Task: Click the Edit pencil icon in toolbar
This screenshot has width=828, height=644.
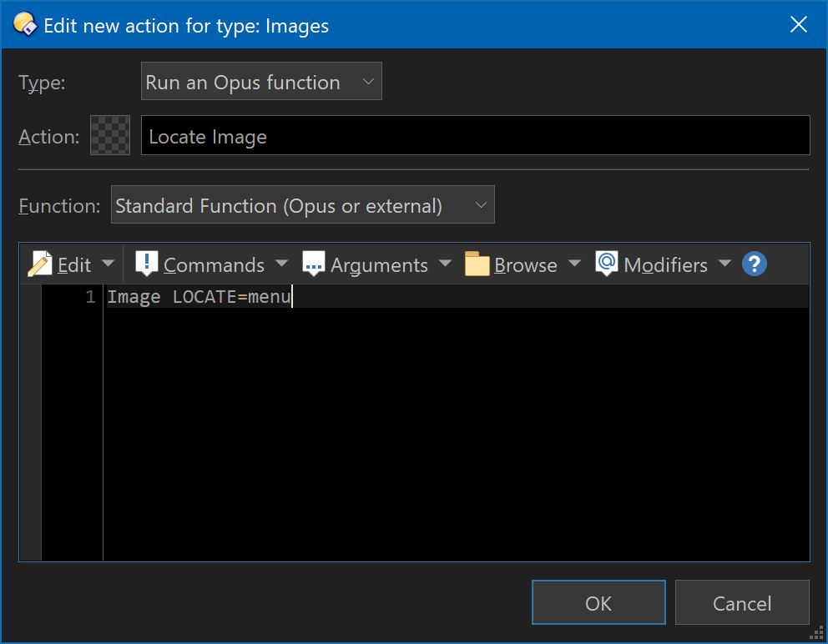Action: pyautogui.click(x=39, y=264)
